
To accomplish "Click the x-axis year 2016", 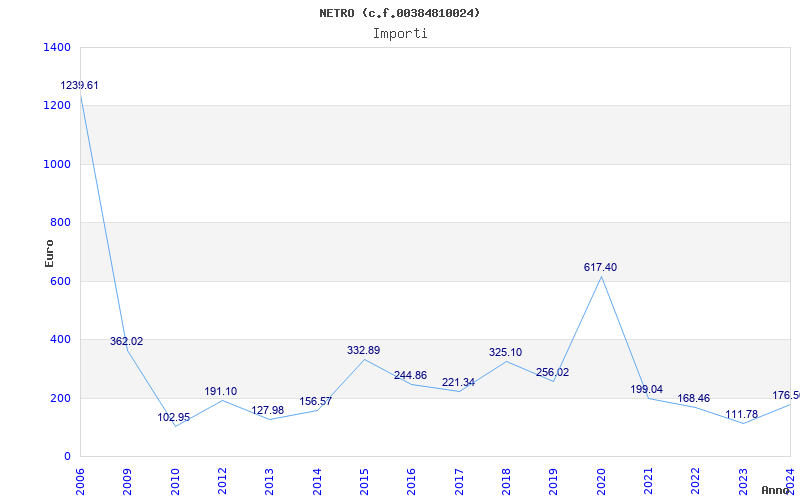I will click(412, 481).
